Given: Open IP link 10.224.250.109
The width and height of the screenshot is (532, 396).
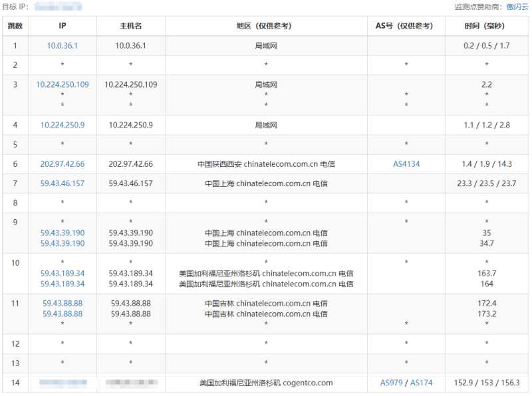Looking at the screenshot, I should click(x=63, y=85).
